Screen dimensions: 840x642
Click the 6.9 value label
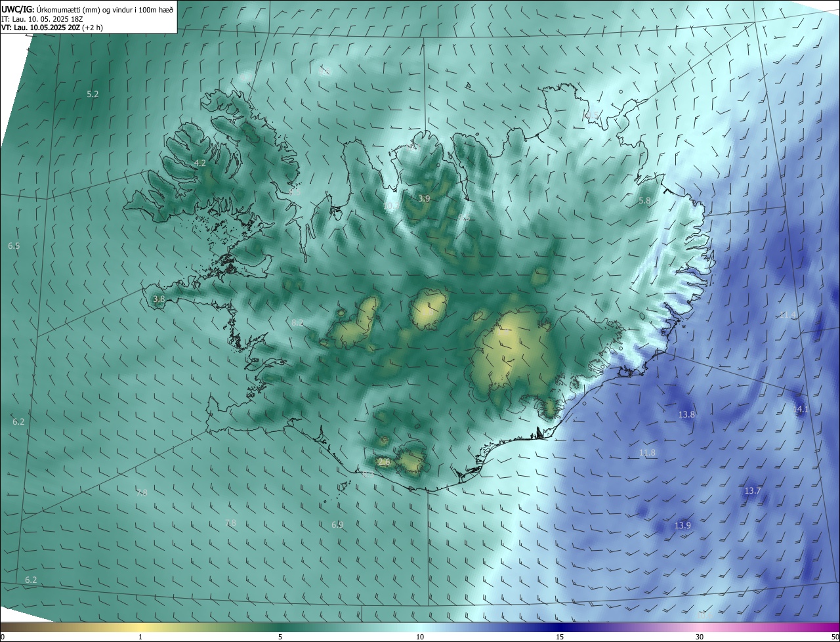(337, 525)
